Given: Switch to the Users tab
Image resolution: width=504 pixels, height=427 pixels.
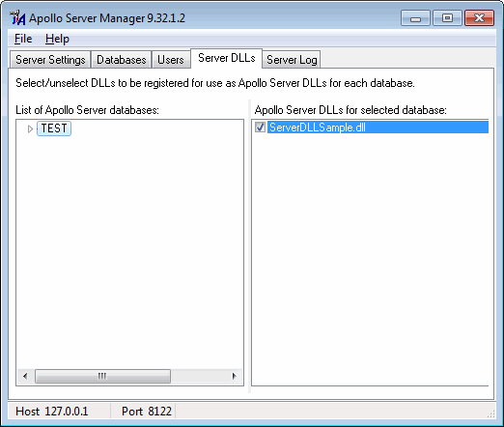Looking at the screenshot, I should [171, 60].
